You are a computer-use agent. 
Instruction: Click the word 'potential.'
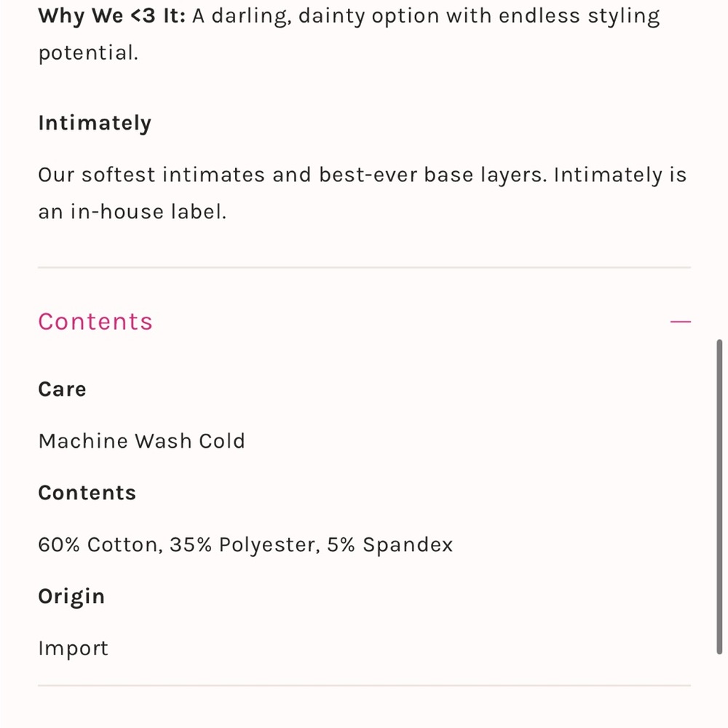[x=88, y=53]
